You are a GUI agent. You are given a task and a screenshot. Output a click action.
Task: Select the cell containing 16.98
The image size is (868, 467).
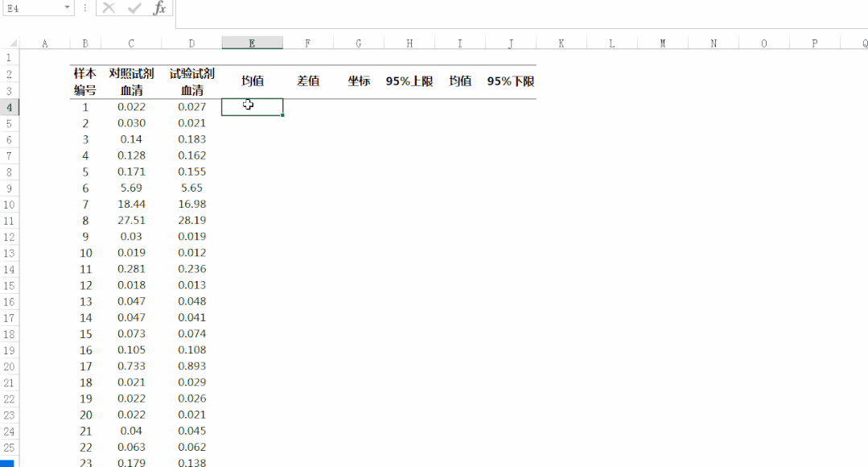pyautogui.click(x=191, y=205)
